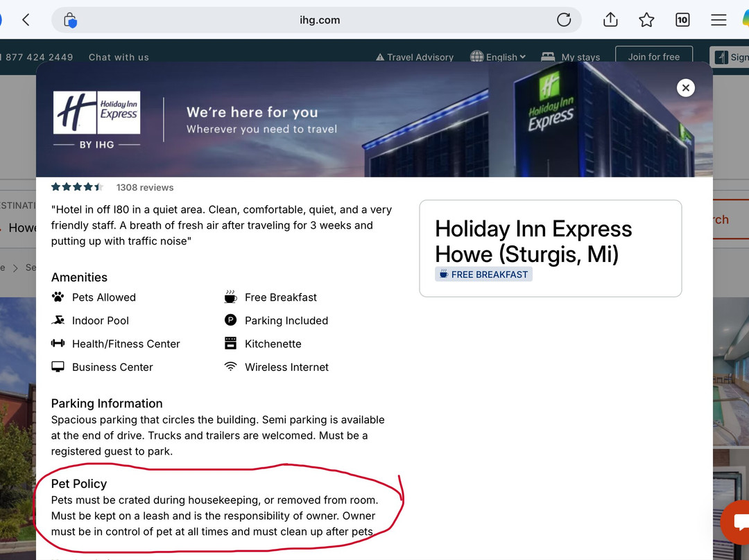Bookmark this page with the star icon
The width and height of the screenshot is (749, 560).
646,20
